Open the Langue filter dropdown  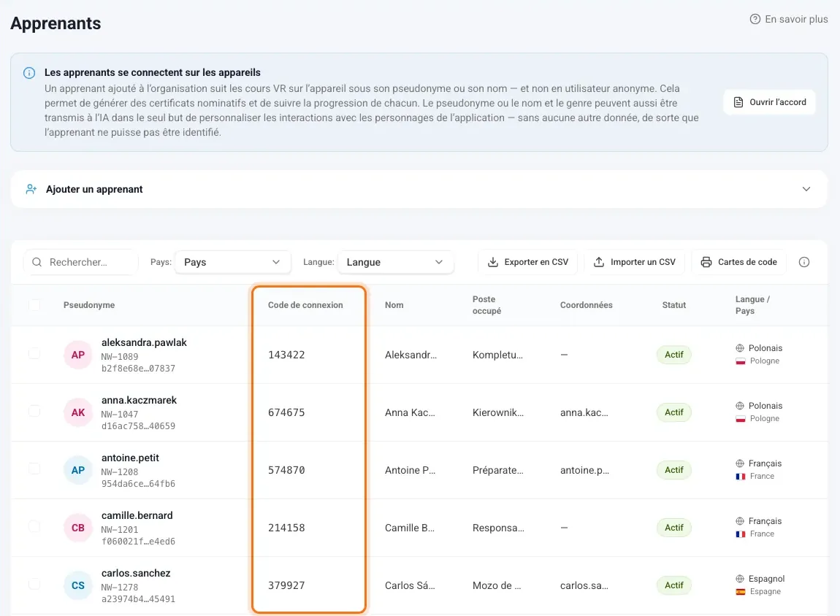395,262
